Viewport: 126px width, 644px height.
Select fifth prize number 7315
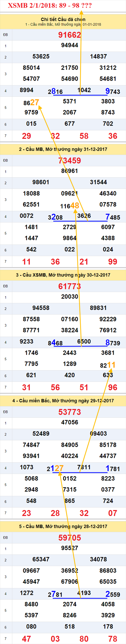click(x=70, y=490)
